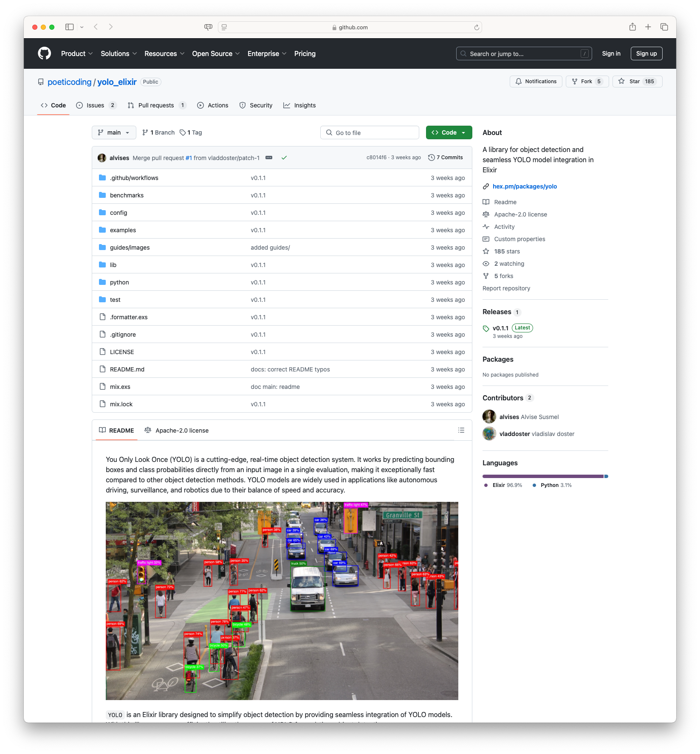The image size is (700, 754).
Task: Click the commit status green checkmark
Action: (x=284, y=158)
